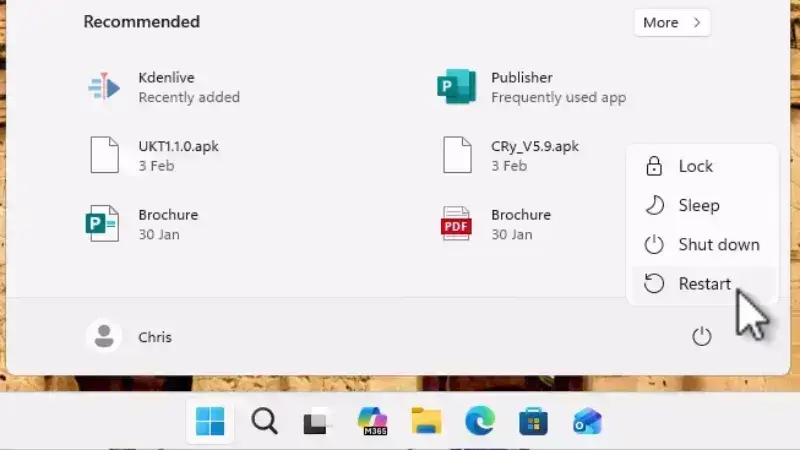The image size is (800, 450).
Task: Click the 'Frequently used app' text
Action: 558,97
